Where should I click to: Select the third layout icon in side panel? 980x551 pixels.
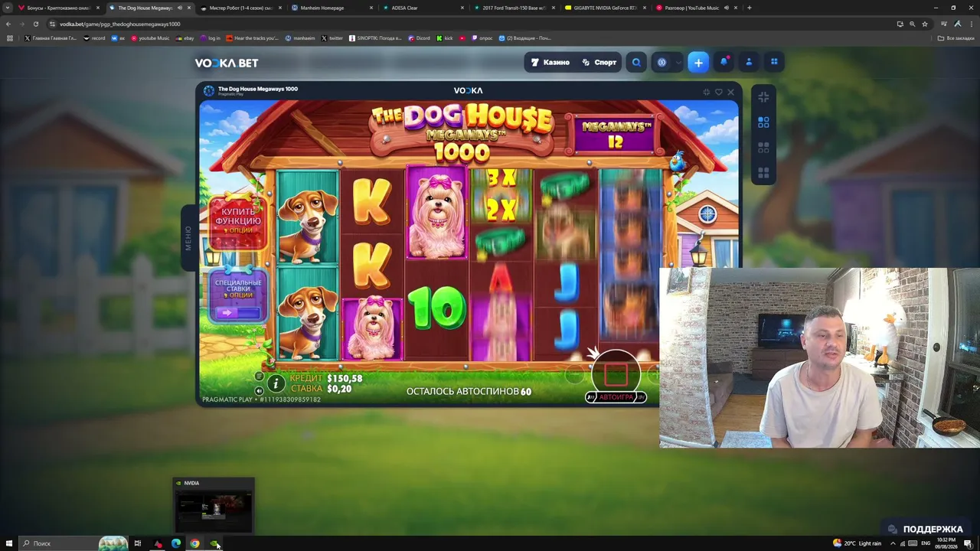763,148
